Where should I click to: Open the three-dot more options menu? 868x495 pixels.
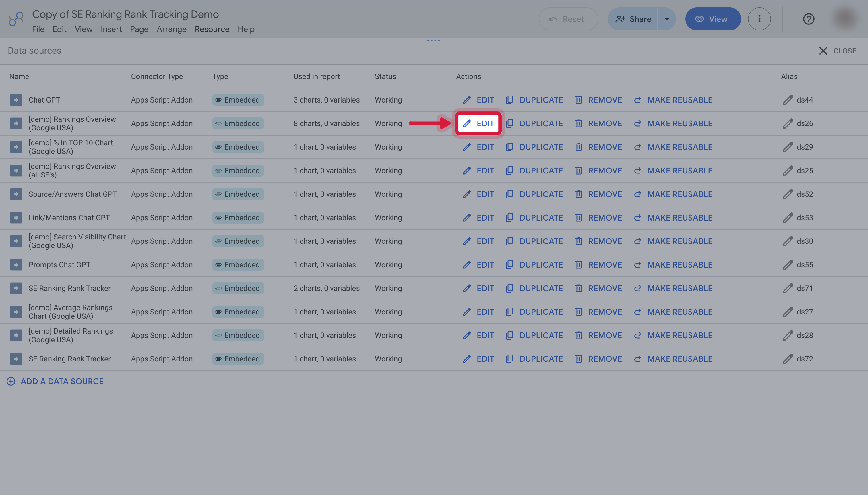point(759,19)
